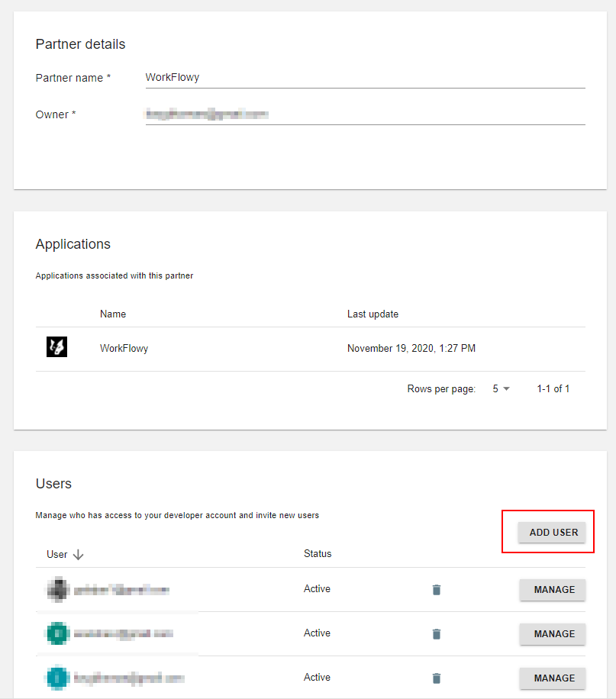Delete the user with the green avatar

pyautogui.click(x=437, y=634)
